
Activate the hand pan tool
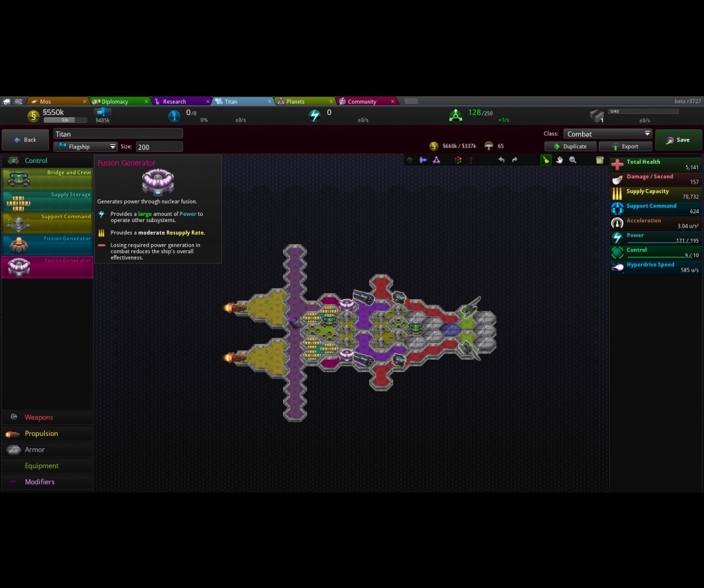click(x=560, y=160)
